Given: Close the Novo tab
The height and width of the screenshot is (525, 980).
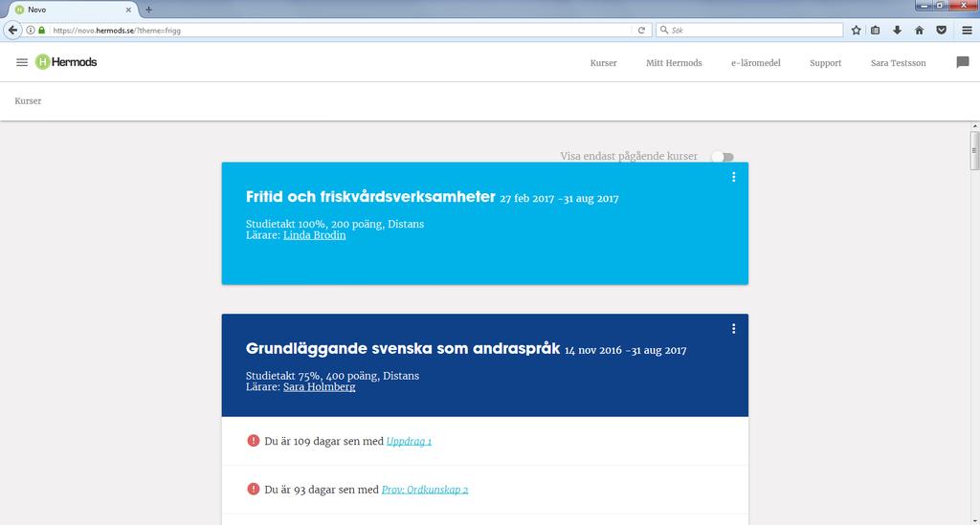Looking at the screenshot, I should (x=128, y=10).
